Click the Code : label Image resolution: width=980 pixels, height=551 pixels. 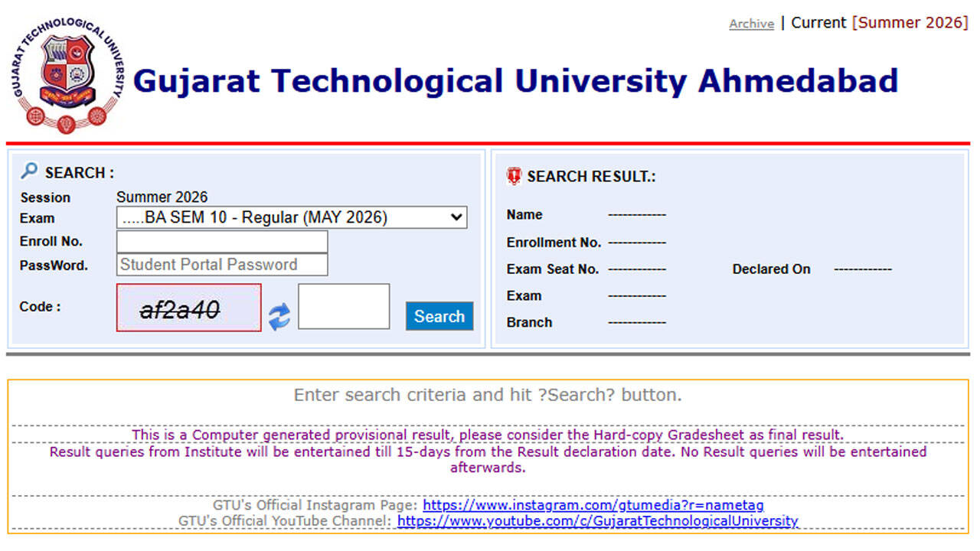click(40, 307)
